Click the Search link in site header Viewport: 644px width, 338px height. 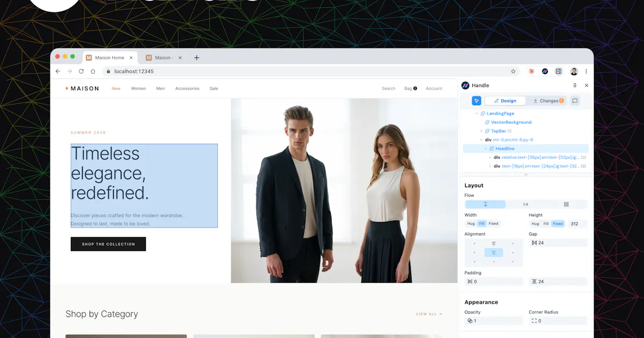[389, 89]
